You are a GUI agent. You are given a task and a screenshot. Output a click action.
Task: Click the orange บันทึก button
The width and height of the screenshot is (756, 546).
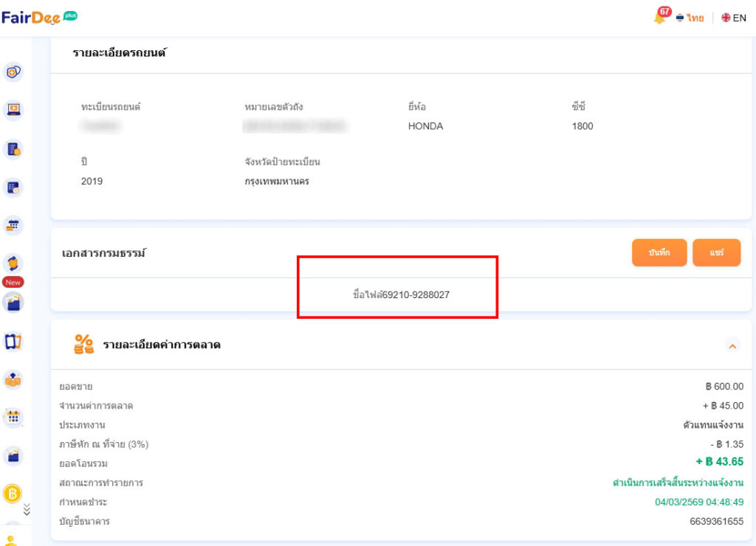click(x=659, y=253)
